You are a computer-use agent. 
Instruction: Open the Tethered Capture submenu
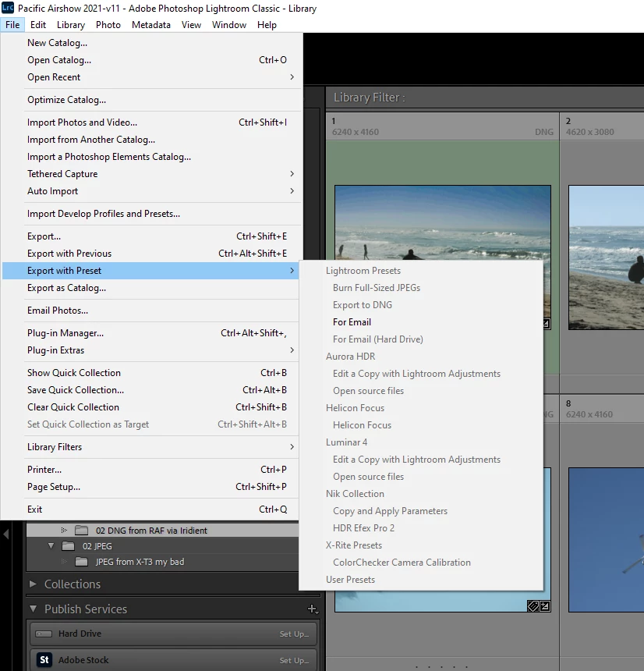pos(150,174)
